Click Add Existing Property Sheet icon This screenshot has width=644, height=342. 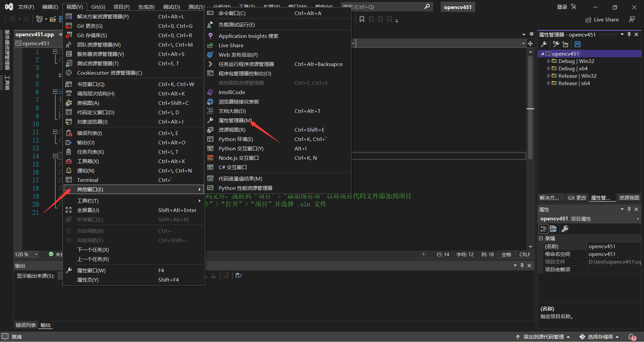[566, 44]
